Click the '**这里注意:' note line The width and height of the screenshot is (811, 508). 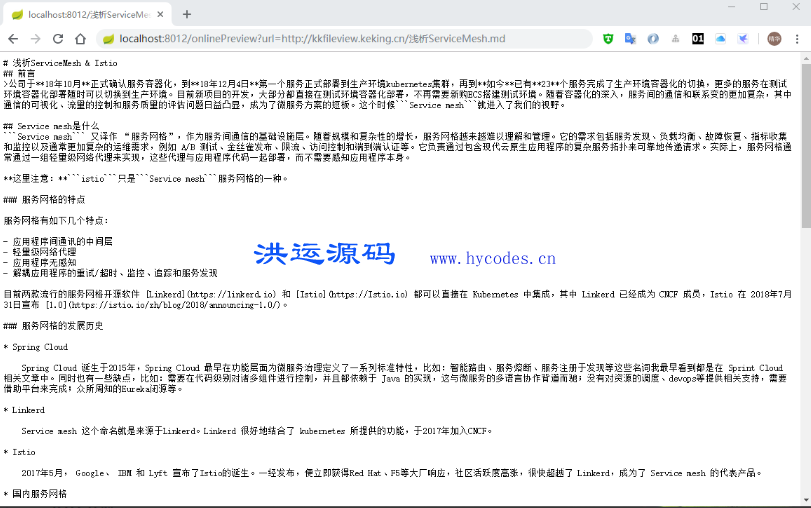(x=145, y=179)
